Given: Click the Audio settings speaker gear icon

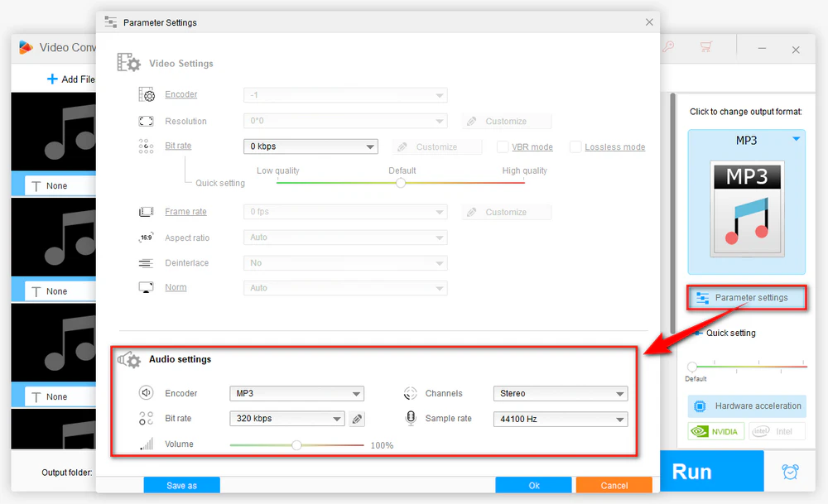Looking at the screenshot, I should [129, 360].
